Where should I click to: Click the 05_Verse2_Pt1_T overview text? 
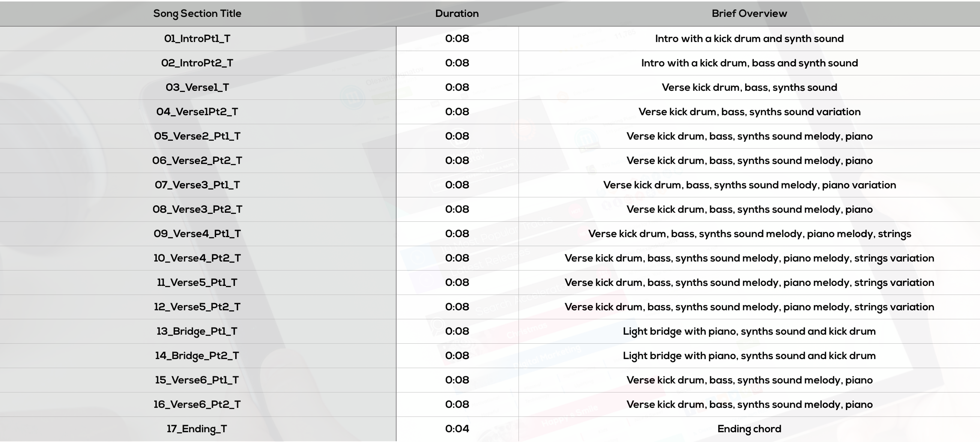point(749,136)
